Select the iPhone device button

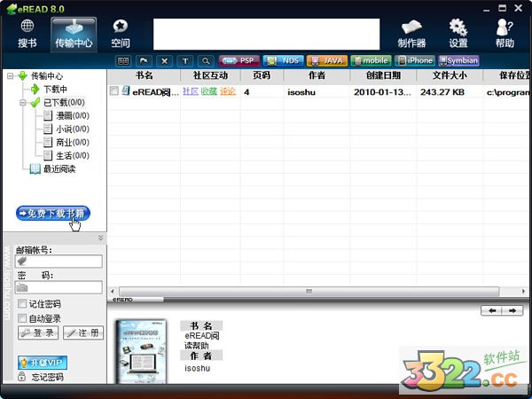(415, 60)
